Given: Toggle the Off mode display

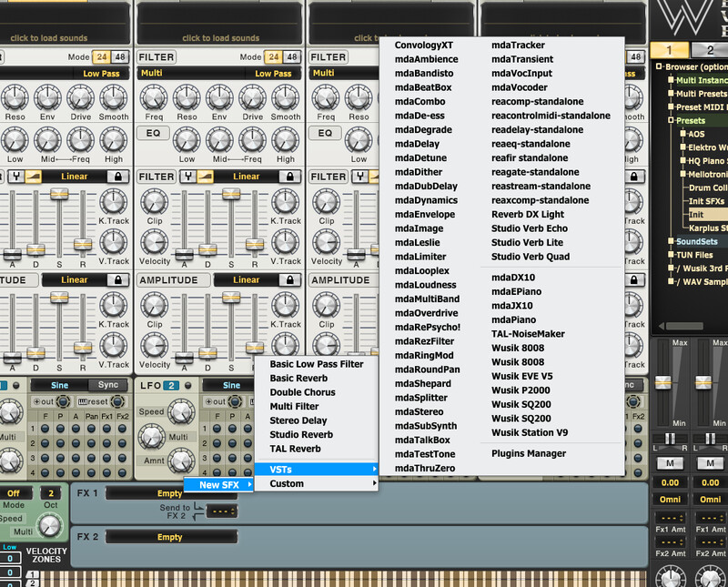Looking at the screenshot, I should 14,492.
